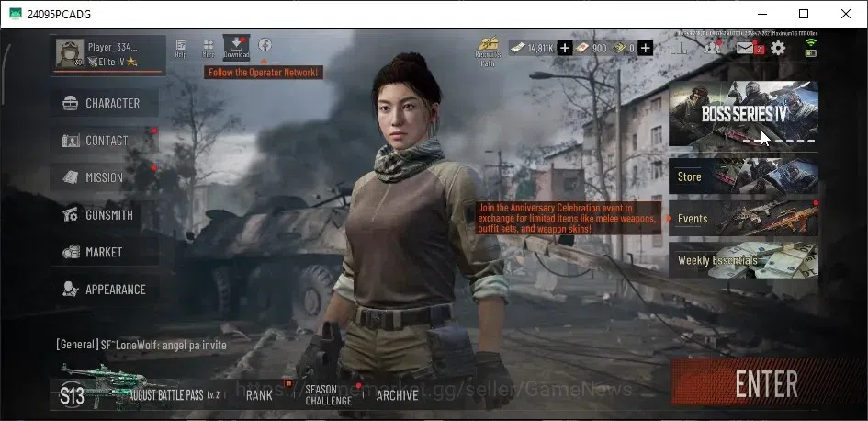Click the emulator window app icon
868x421 pixels.
(x=16, y=14)
